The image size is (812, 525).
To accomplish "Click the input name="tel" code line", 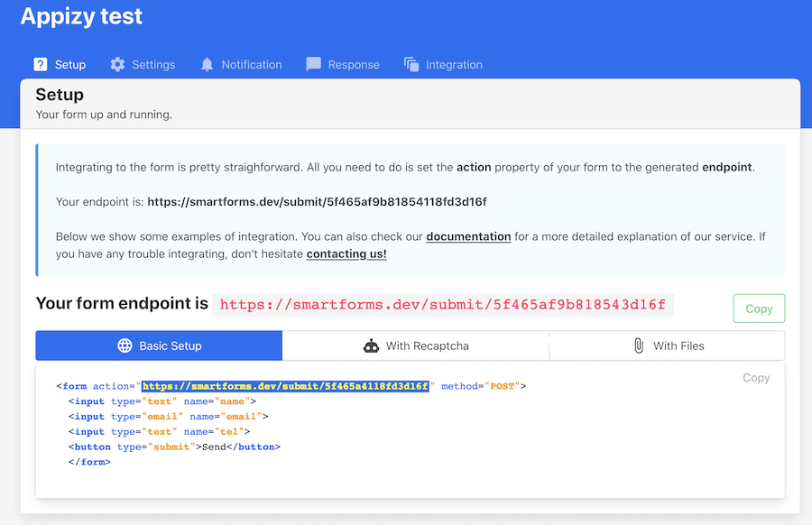I will point(160,431).
